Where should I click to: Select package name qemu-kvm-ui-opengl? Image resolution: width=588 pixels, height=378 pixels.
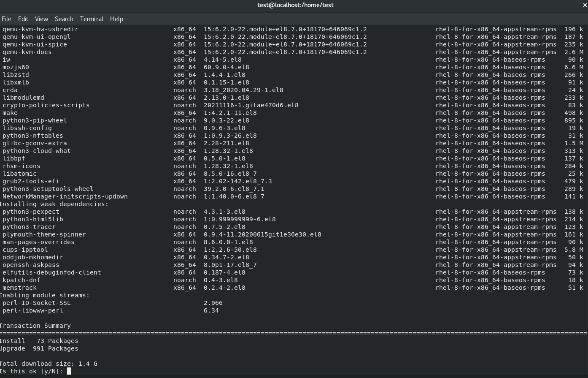[x=37, y=37]
